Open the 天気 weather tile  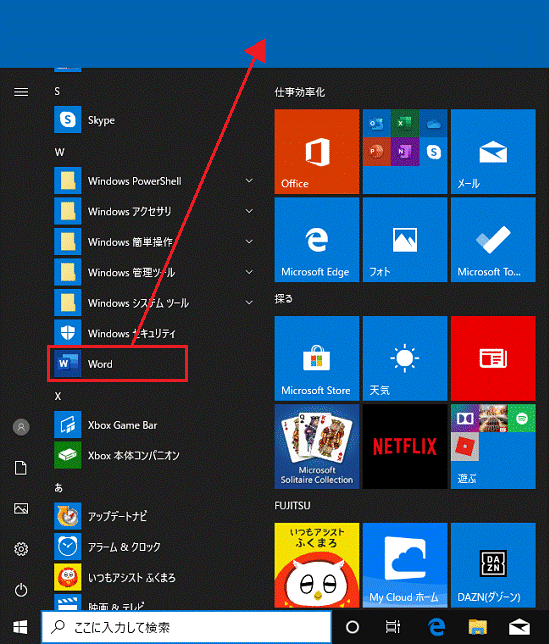click(405, 358)
